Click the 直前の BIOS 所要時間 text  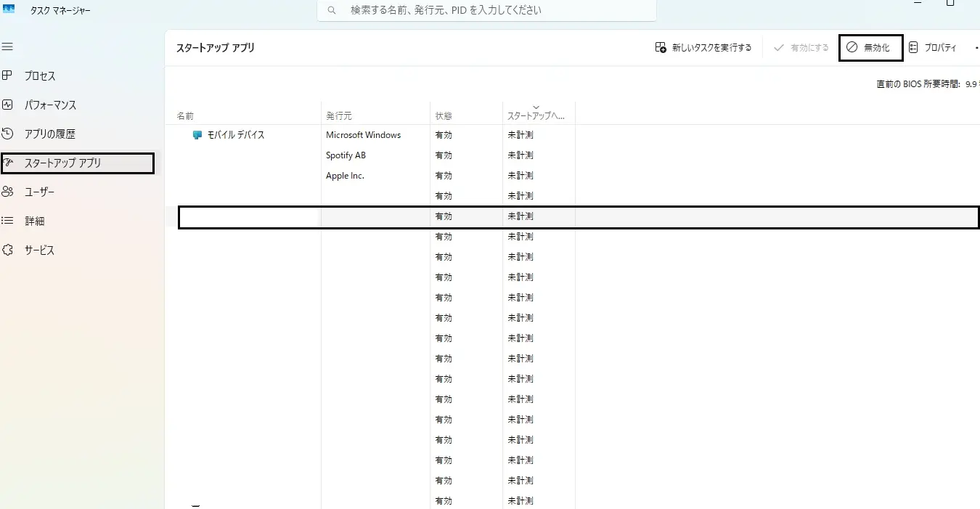point(928,84)
